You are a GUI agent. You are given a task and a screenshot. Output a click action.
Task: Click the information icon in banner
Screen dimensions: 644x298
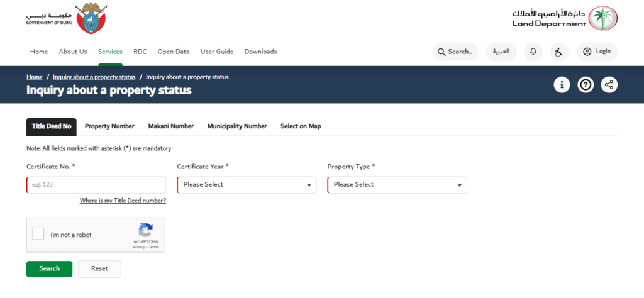coord(562,85)
